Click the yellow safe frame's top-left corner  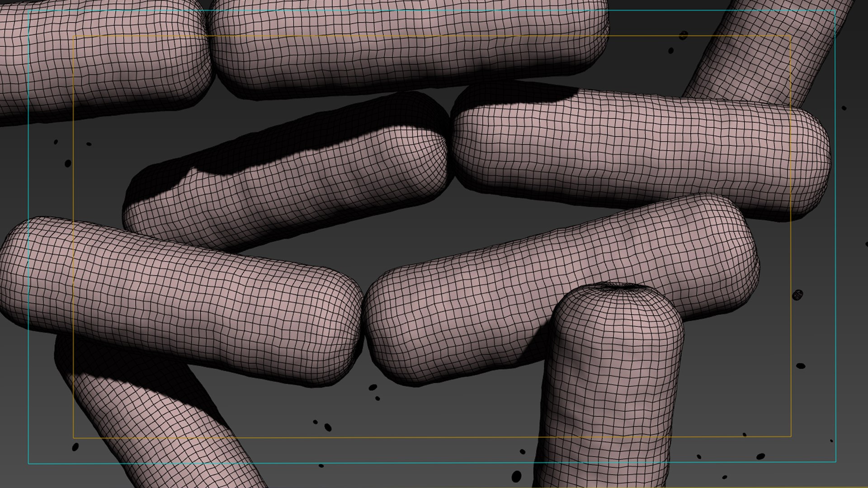click(x=74, y=36)
